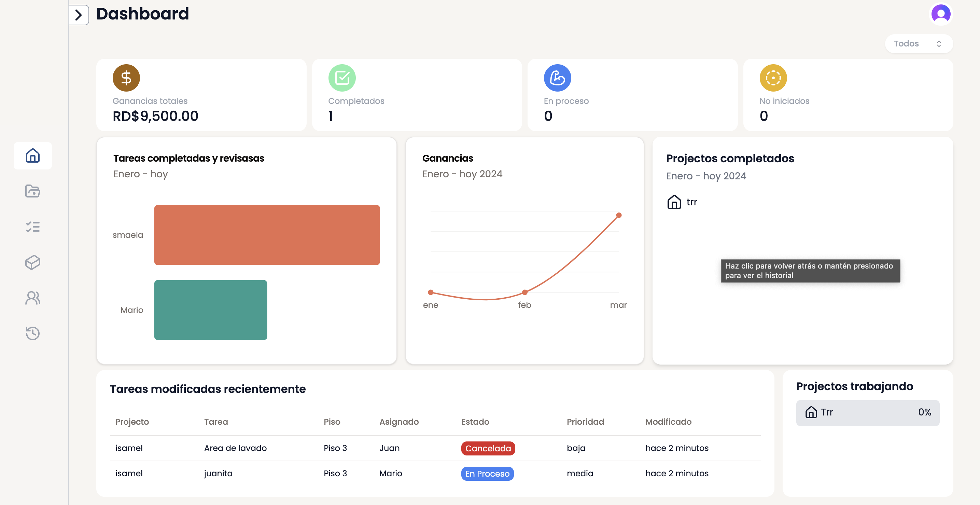Open the tasks checklist sidebar icon

point(33,227)
